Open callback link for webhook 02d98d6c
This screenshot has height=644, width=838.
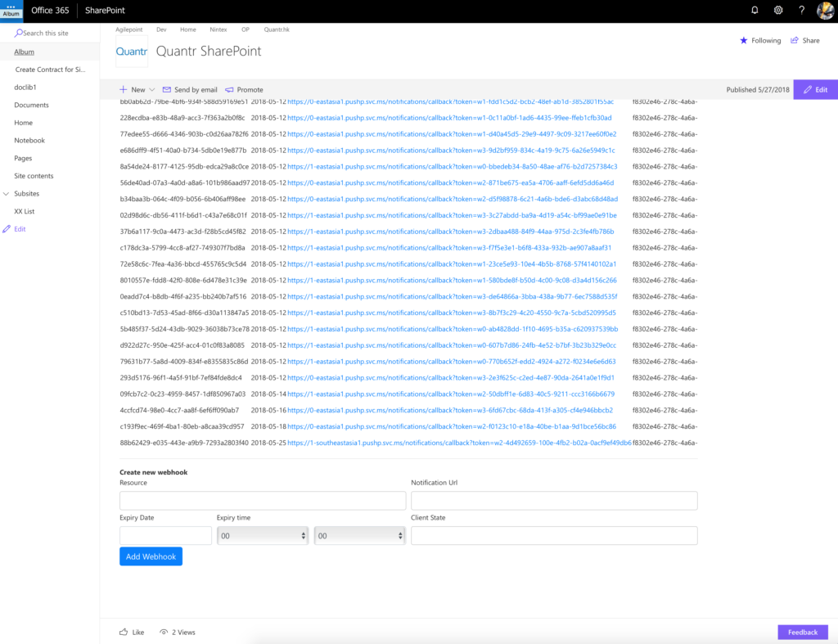[x=452, y=215]
